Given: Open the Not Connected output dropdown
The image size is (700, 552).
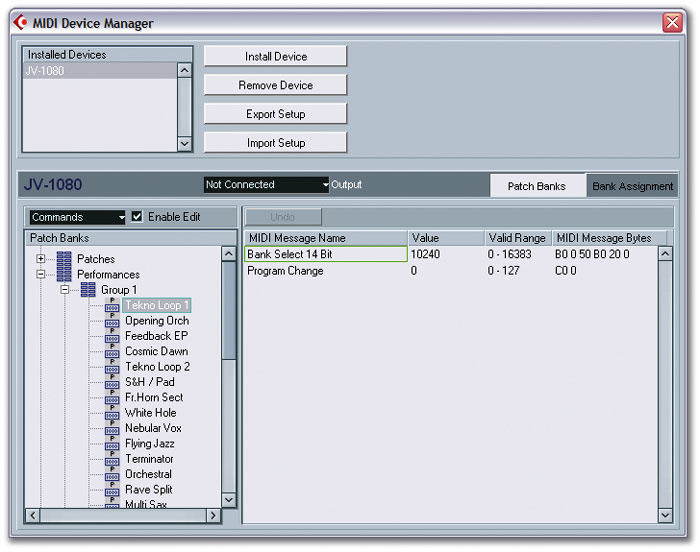Looking at the screenshot, I should pyautogui.click(x=267, y=184).
